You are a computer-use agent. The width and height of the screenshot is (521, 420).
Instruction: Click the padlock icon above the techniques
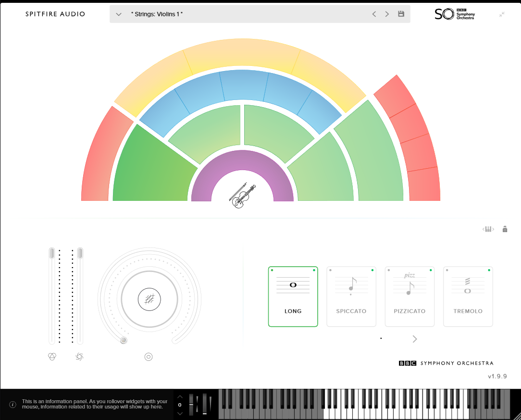[x=505, y=229]
